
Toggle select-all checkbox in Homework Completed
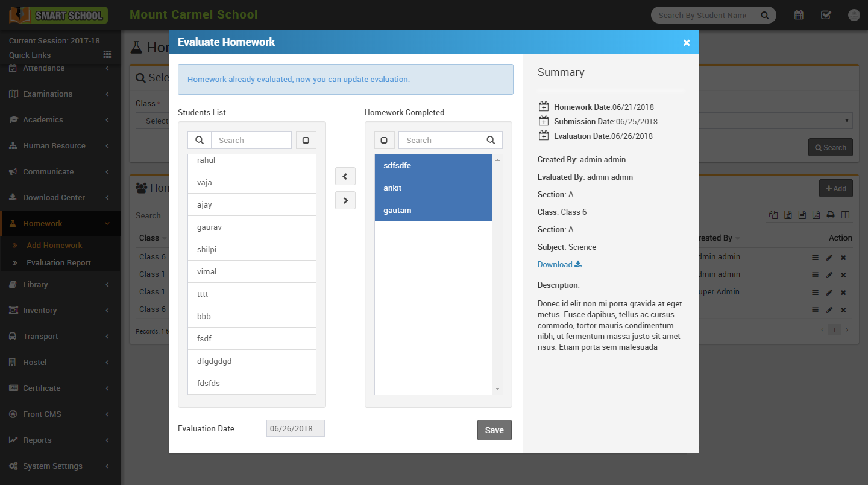(384, 140)
